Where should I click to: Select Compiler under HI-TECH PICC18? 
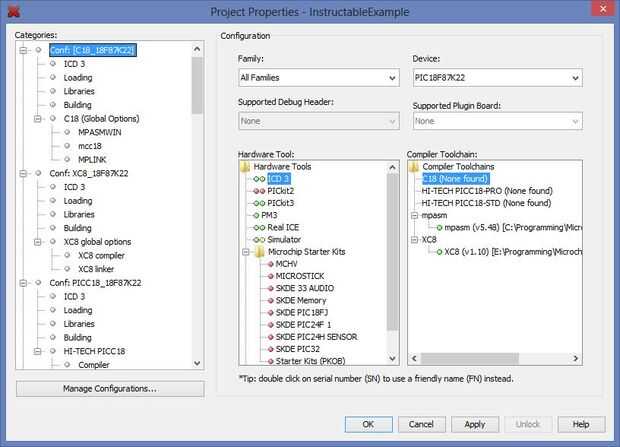94,365
